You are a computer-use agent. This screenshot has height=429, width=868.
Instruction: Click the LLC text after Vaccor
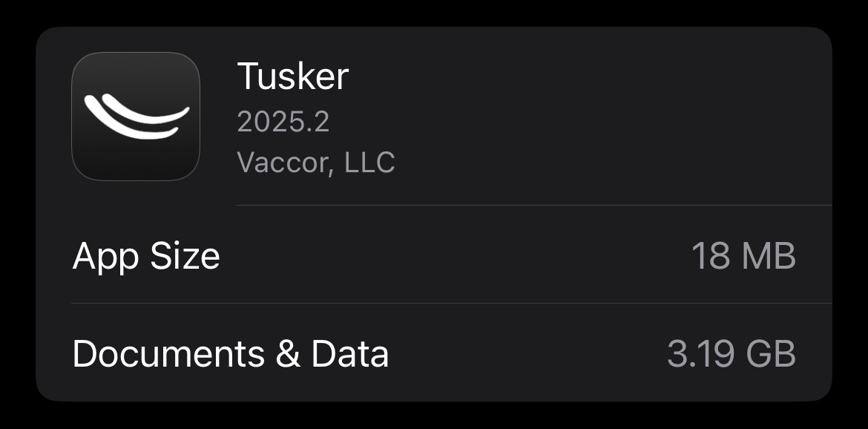coord(369,162)
